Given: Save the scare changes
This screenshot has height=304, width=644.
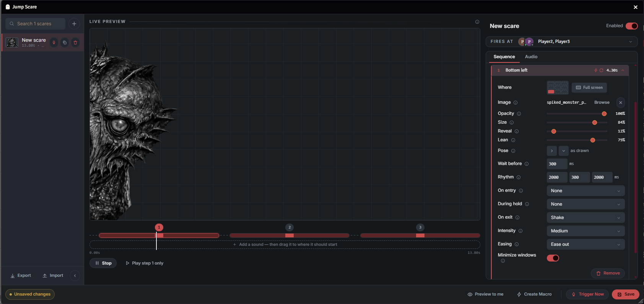Looking at the screenshot, I should (x=626, y=294).
